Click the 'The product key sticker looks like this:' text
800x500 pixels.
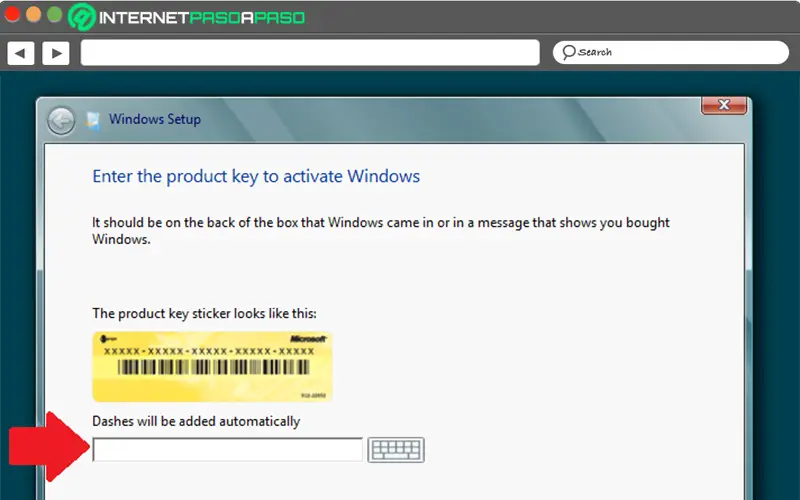[204, 313]
